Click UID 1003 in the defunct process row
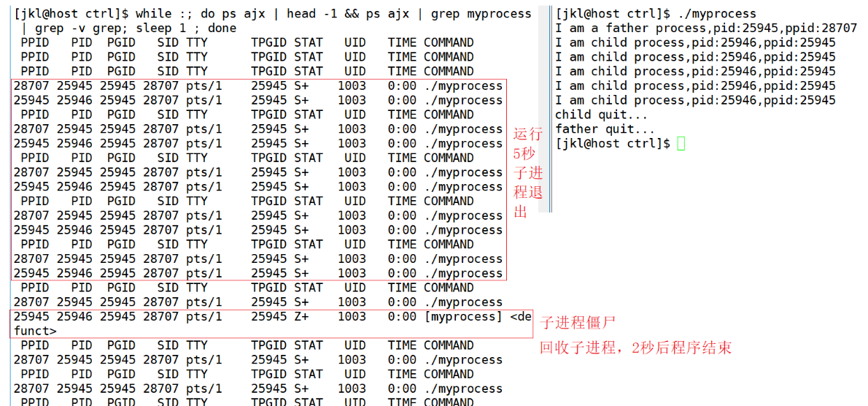The height and width of the screenshot is (406, 868). (x=352, y=316)
